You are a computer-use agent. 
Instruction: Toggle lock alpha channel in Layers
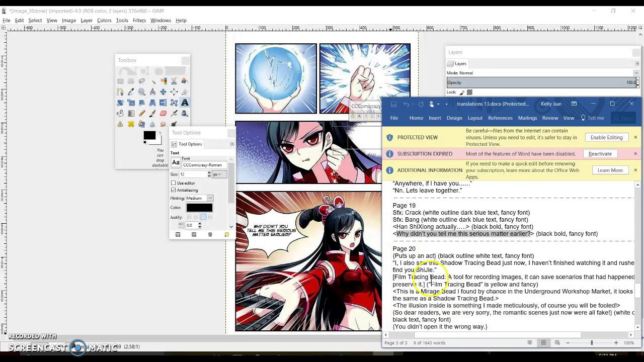(469, 92)
